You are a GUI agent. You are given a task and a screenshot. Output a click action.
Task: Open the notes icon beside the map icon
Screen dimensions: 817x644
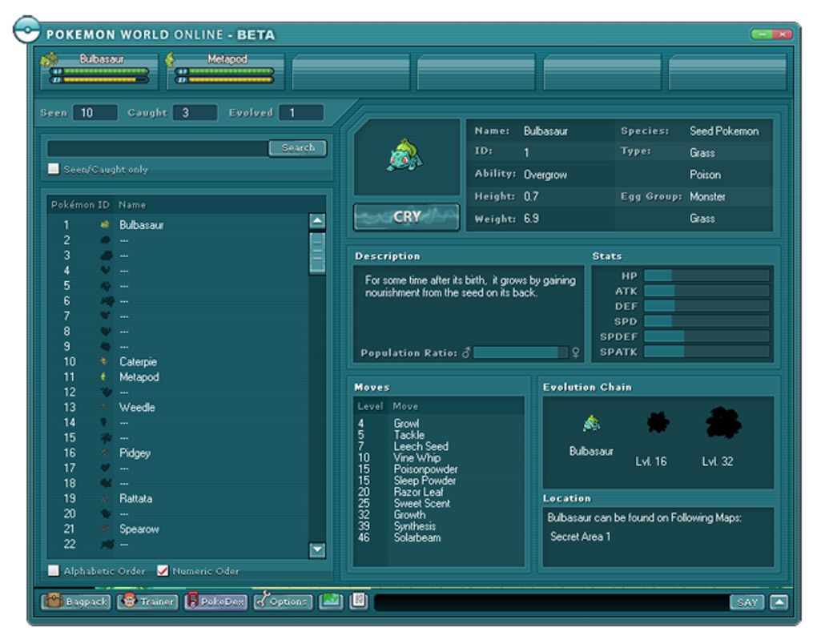click(x=358, y=602)
